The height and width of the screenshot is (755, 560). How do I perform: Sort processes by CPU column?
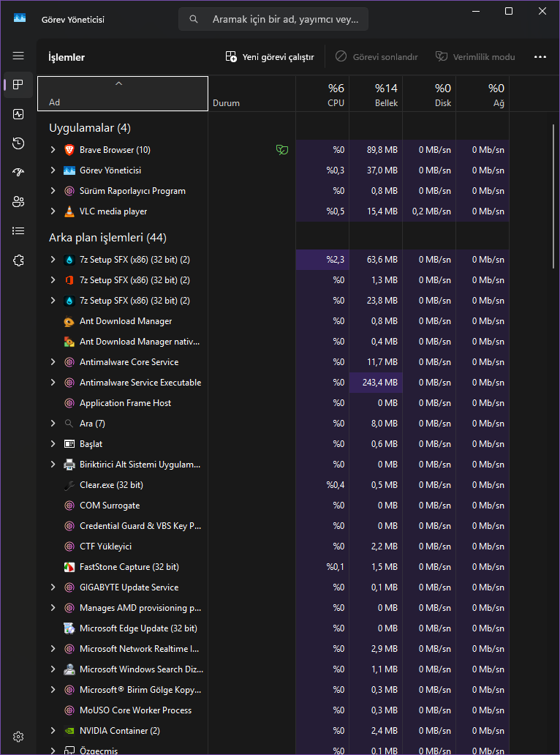322,95
